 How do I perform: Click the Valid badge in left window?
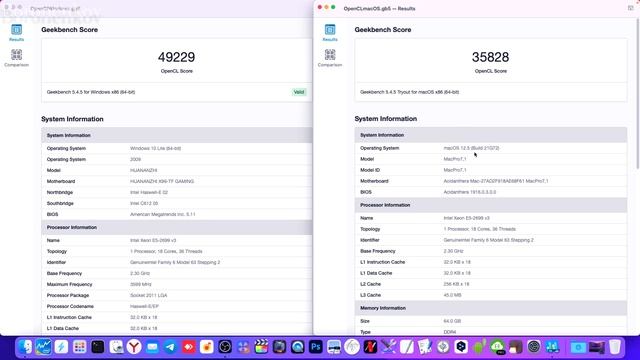[x=299, y=92]
